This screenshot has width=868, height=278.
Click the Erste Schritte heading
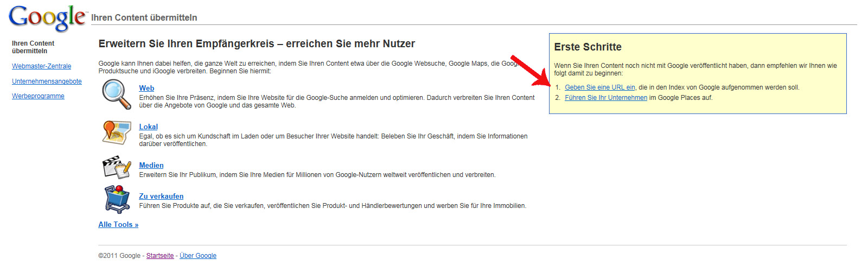pyautogui.click(x=588, y=47)
